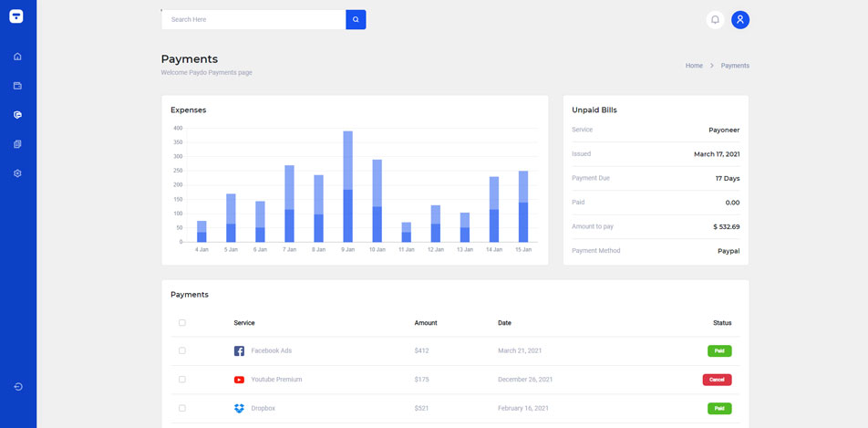Open the documents icon in sidebar
This screenshot has width=868, height=428.
coord(17,144)
